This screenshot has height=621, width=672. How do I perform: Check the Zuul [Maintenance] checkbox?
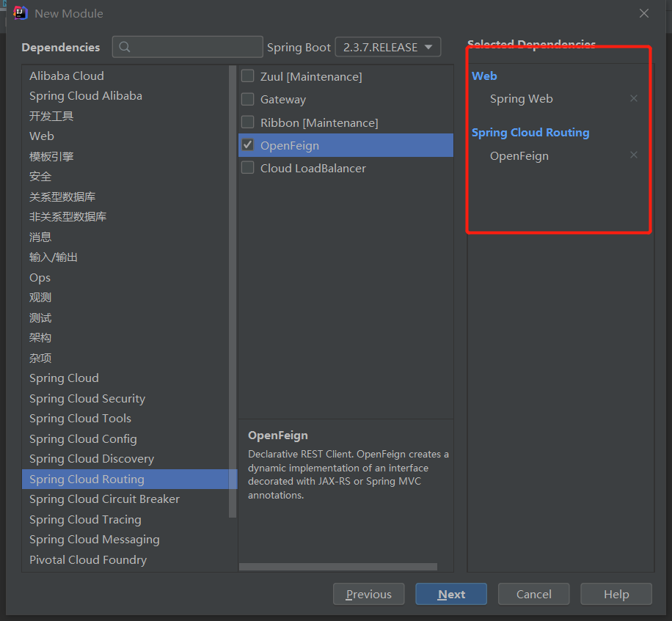pyautogui.click(x=248, y=76)
